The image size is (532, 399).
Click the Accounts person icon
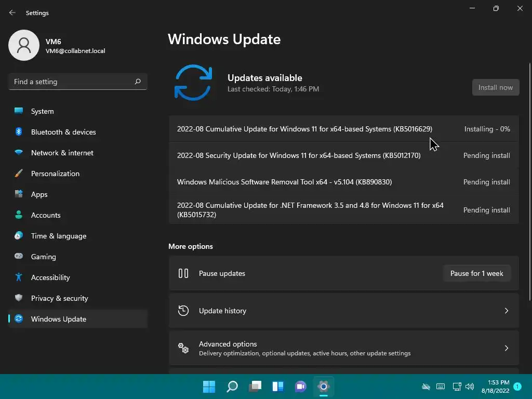tap(19, 215)
